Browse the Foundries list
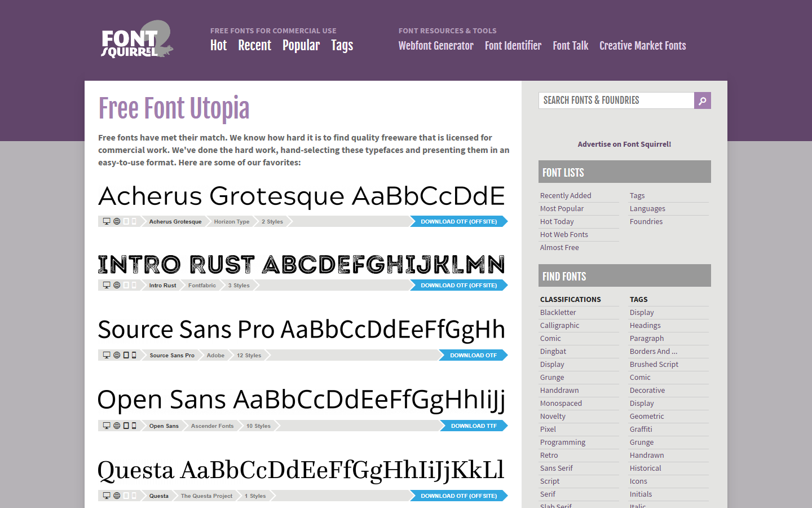The height and width of the screenshot is (508, 812). click(646, 221)
